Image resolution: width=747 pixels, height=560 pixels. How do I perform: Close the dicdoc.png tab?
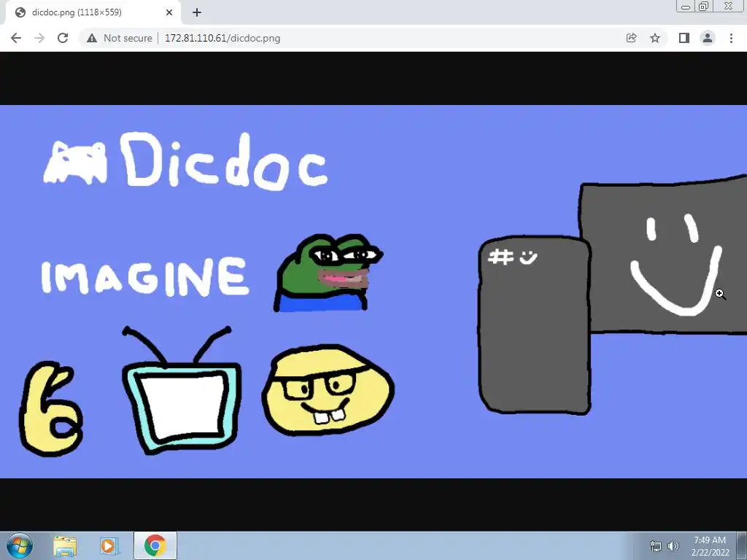[x=169, y=12]
